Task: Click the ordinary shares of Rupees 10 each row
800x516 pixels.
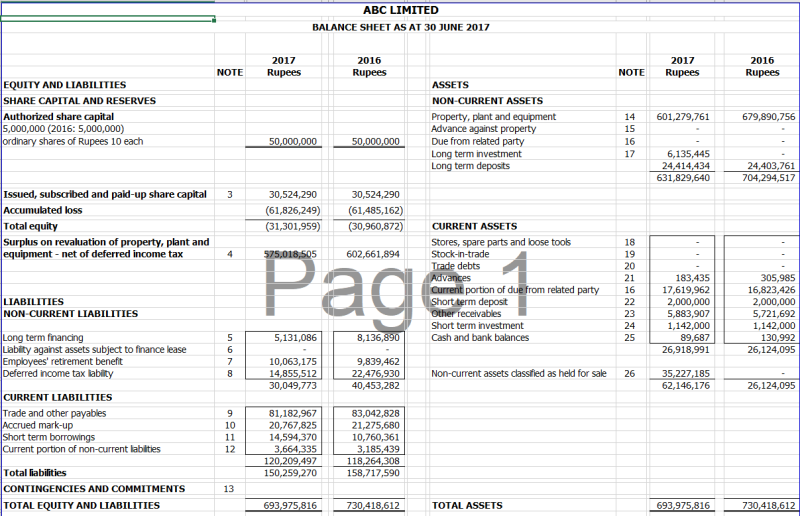Action: click(x=73, y=141)
